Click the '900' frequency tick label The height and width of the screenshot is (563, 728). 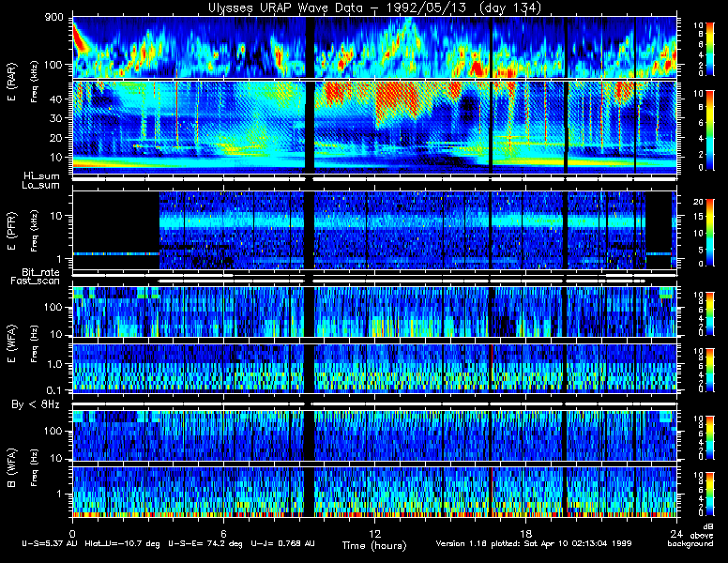53,18
